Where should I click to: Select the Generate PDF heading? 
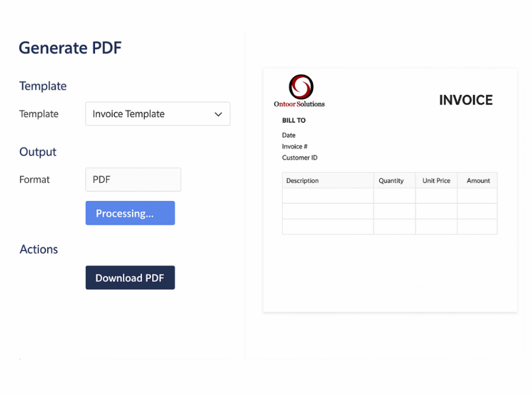coord(70,48)
